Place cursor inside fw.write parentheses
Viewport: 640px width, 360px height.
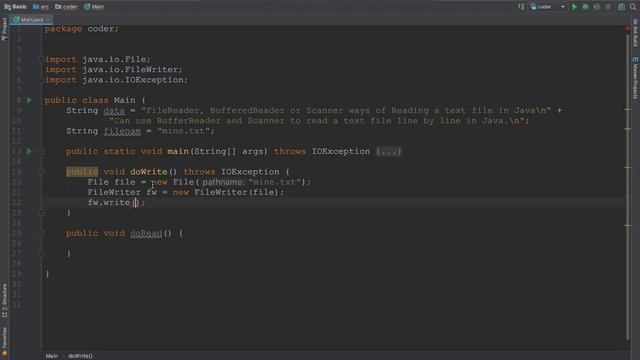[x=135, y=202]
